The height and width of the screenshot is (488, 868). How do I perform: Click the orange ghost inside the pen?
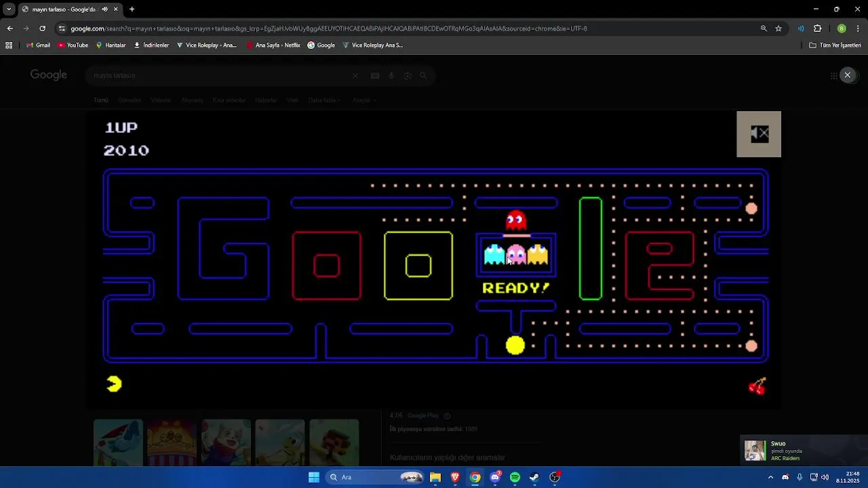(x=538, y=254)
